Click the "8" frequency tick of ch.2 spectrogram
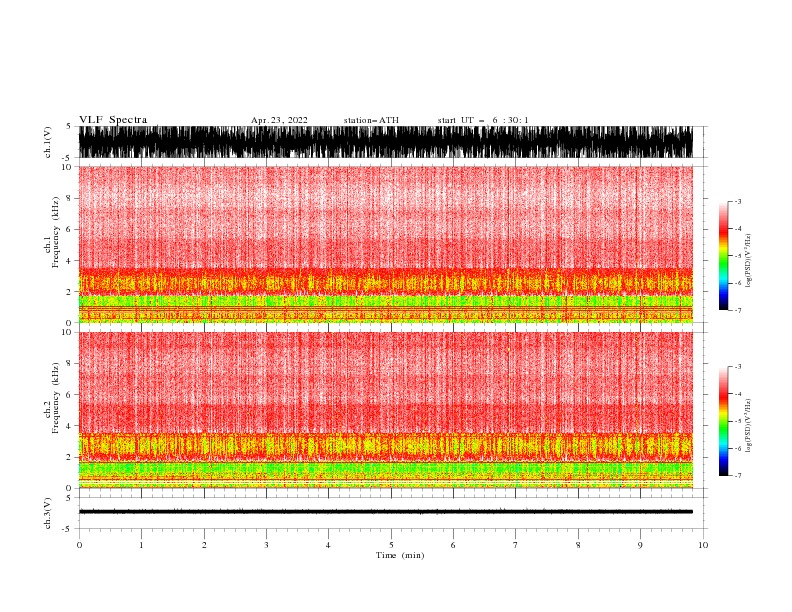This screenshot has height=612, width=792. click(69, 364)
